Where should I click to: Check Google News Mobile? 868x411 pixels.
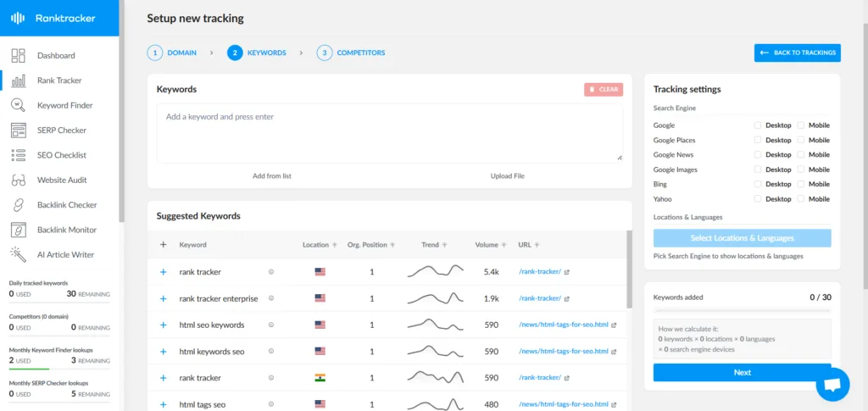coord(801,155)
